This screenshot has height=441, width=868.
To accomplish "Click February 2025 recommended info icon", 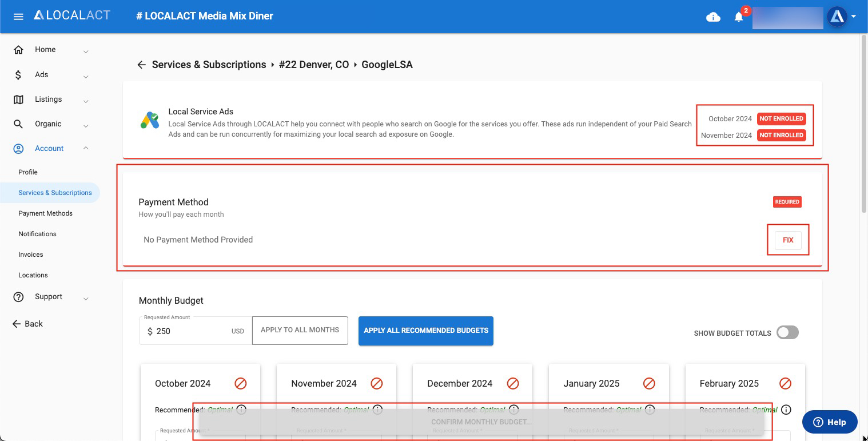I will [786, 410].
